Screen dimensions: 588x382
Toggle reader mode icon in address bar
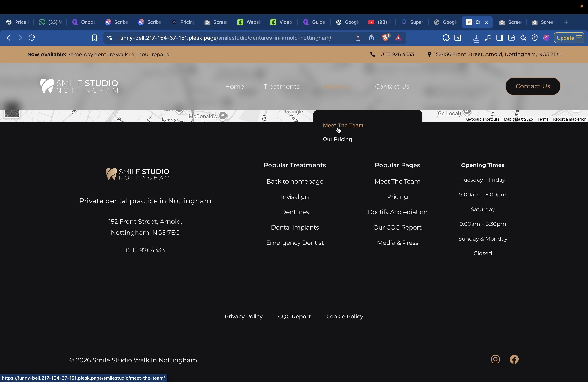358,38
